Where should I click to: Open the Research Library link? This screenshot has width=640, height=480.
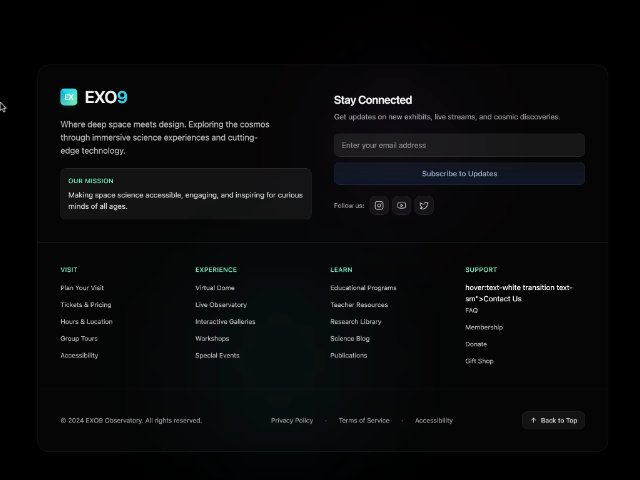coord(356,322)
